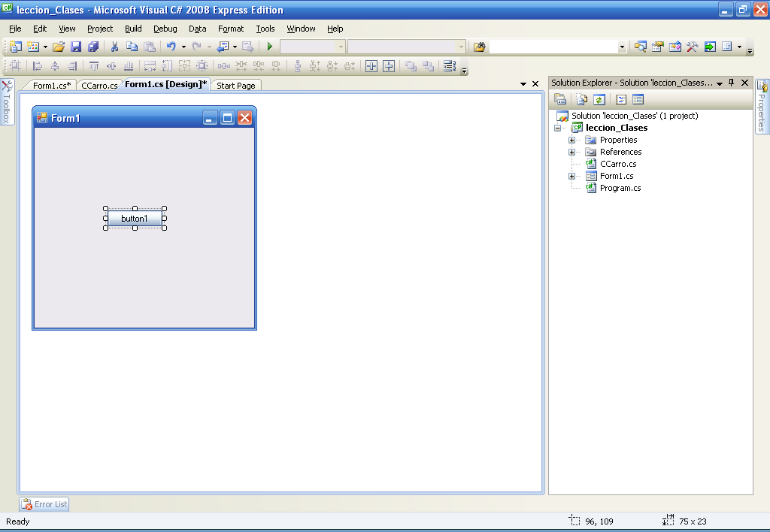Toggle Show All Files in Solution Explorer

coord(582,100)
